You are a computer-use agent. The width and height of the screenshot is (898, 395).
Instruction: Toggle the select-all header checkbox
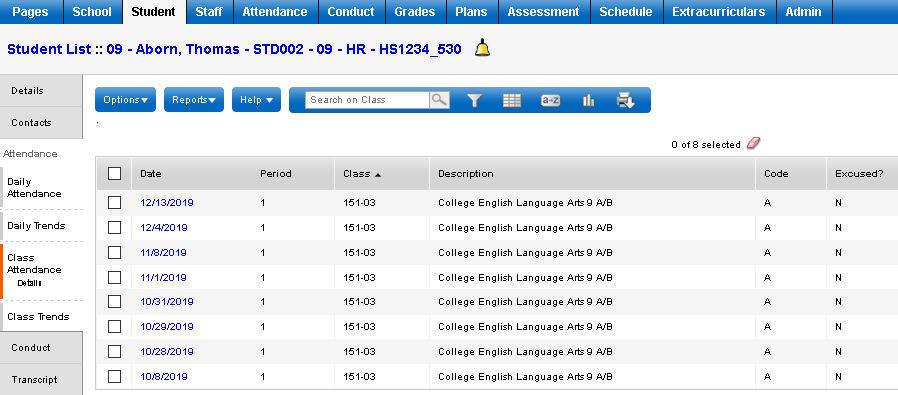point(115,173)
